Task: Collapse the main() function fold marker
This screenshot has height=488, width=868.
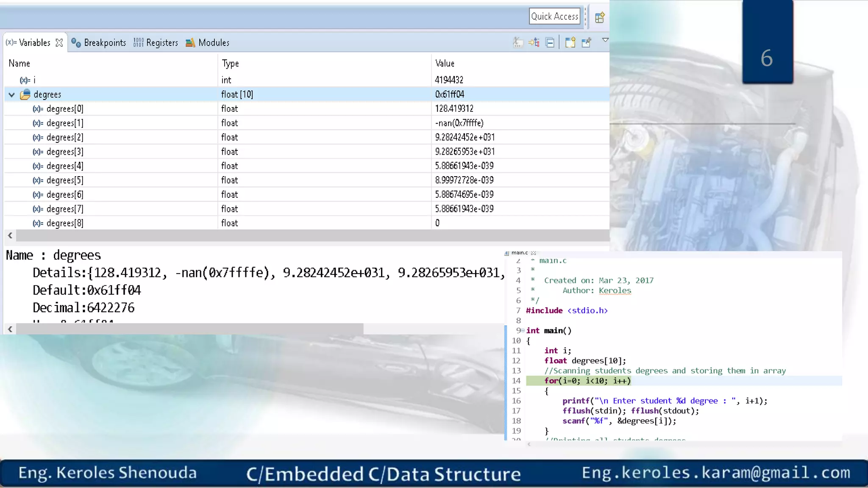Action: pyautogui.click(x=523, y=330)
